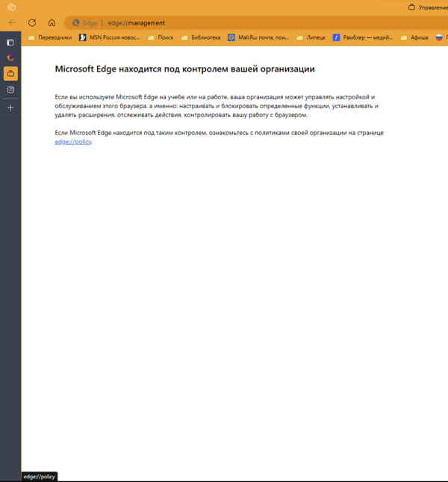Open the tab actions menu in the sidebar

tap(10, 43)
